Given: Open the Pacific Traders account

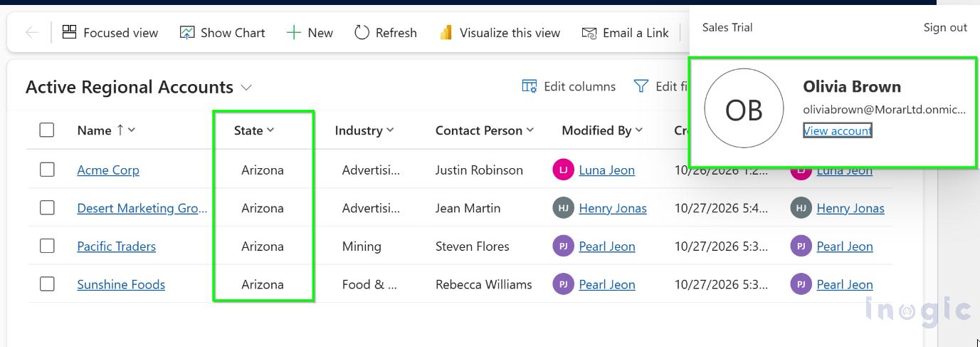Looking at the screenshot, I should pos(117,247).
